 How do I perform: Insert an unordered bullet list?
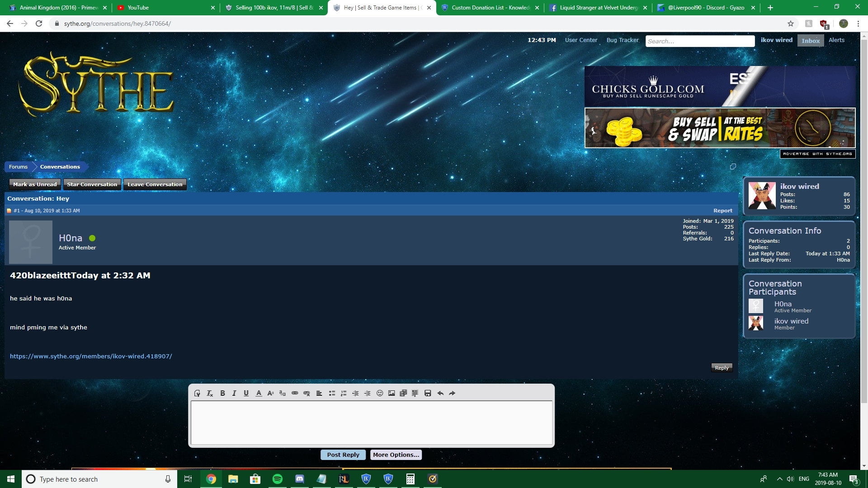pos(332,393)
